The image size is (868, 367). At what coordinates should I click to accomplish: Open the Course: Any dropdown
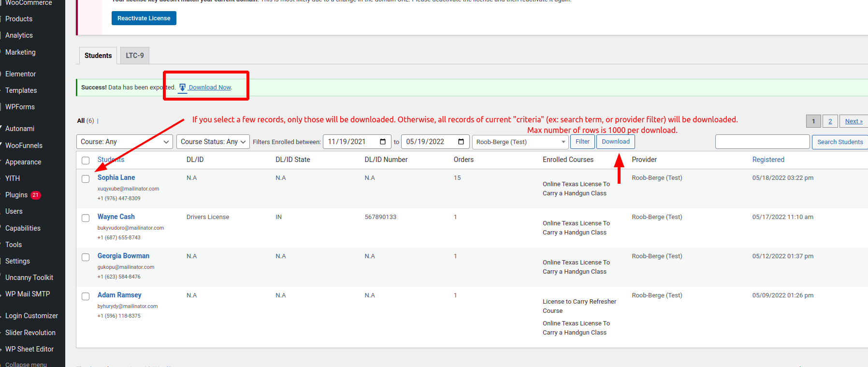(125, 142)
